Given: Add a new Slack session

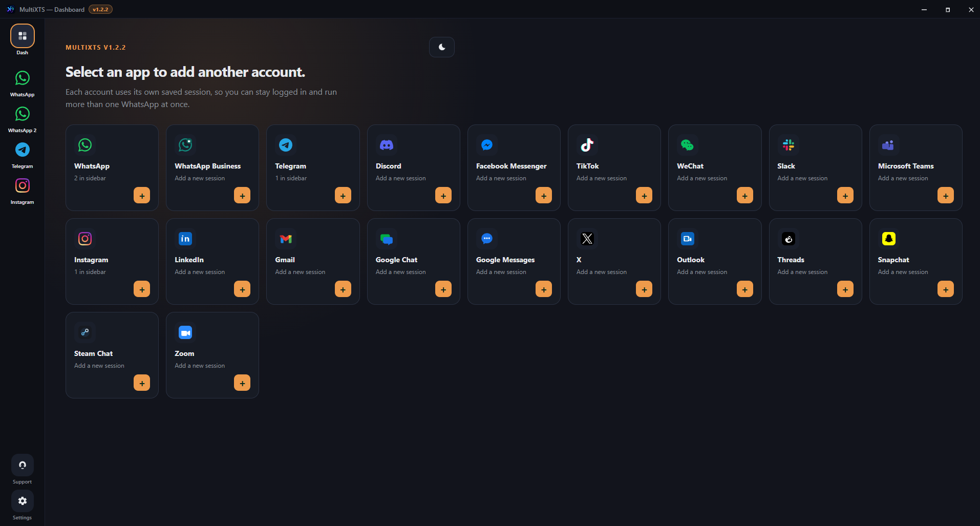Looking at the screenshot, I should tap(845, 195).
